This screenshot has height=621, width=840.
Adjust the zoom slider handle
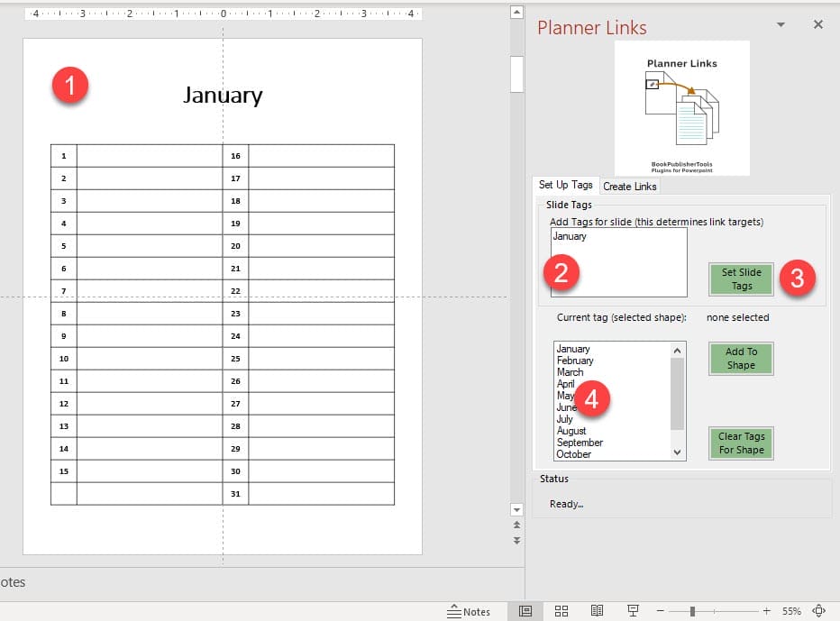point(692,611)
